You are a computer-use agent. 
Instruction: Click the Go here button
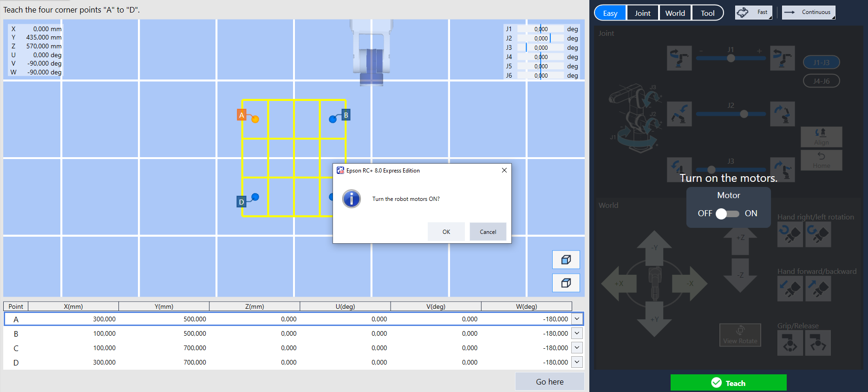point(550,382)
